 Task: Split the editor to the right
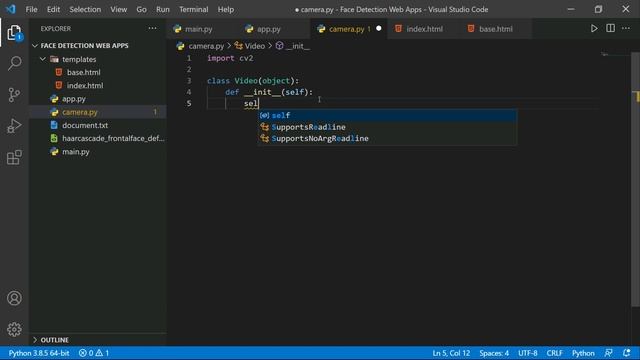610,29
